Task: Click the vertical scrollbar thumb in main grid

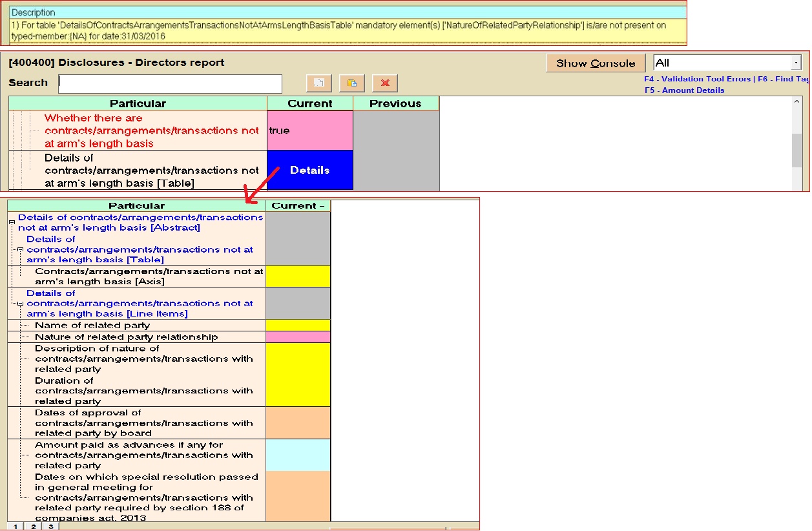Action: point(796,152)
